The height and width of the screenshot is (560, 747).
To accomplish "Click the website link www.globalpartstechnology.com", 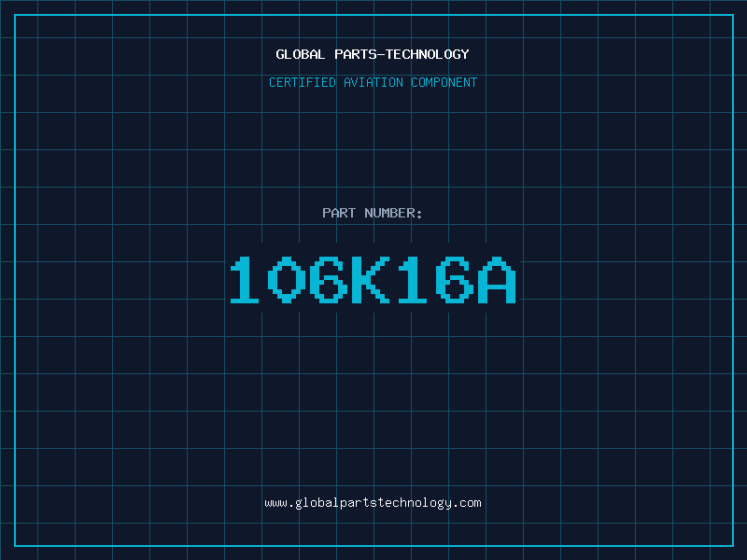I will (373, 503).
